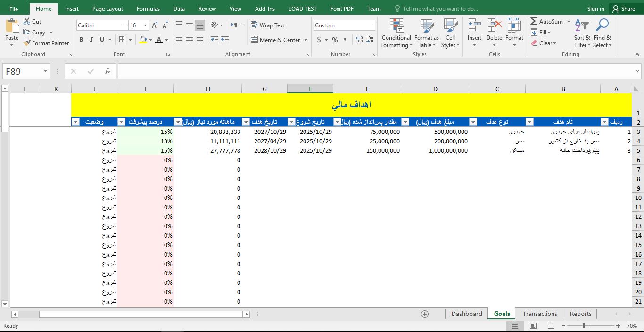Click the Merge & Center icon
The image size is (644, 332).
(255, 40)
